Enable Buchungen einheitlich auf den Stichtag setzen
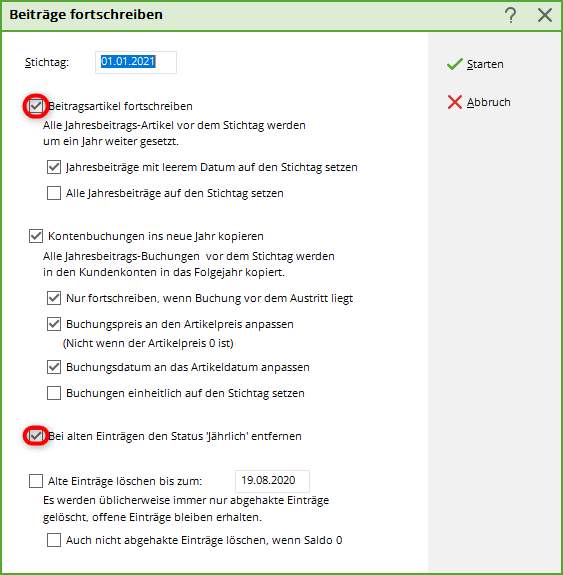Viewport: 563px width, 575px height. (x=54, y=393)
